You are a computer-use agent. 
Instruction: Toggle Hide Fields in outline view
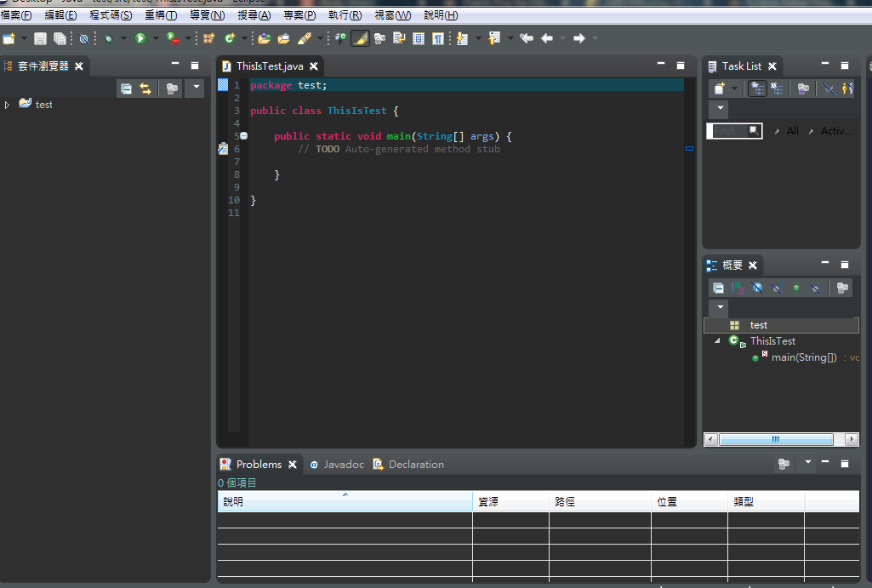757,288
